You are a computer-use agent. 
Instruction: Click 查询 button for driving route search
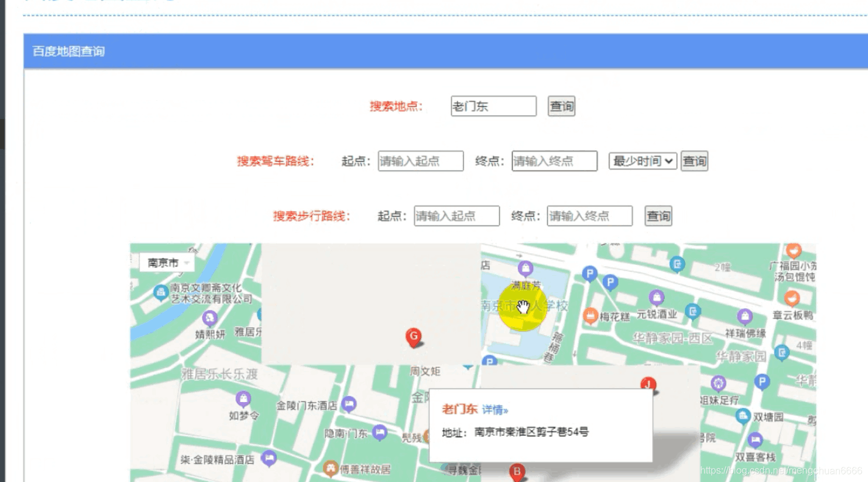point(694,161)
